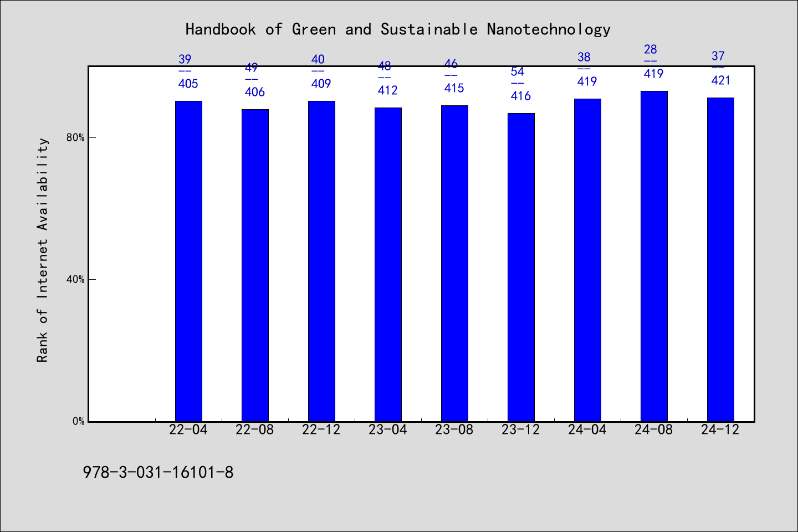Click the ISBN text 978-3-031-16101-8

158,473
